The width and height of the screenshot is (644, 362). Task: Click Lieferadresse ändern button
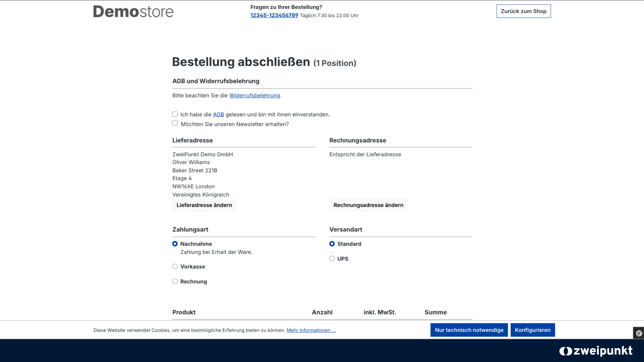coord(204,205)
